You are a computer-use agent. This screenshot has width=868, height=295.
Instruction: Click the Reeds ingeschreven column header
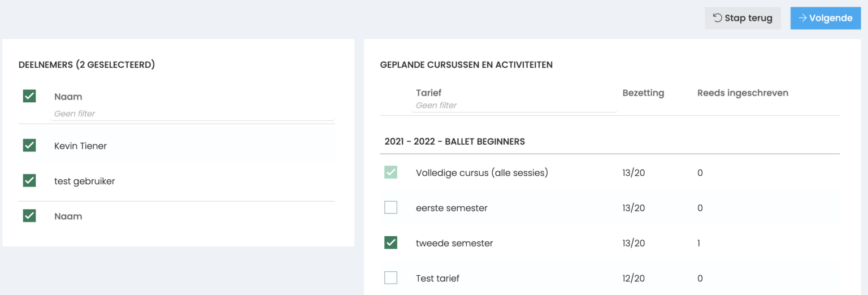743,93
